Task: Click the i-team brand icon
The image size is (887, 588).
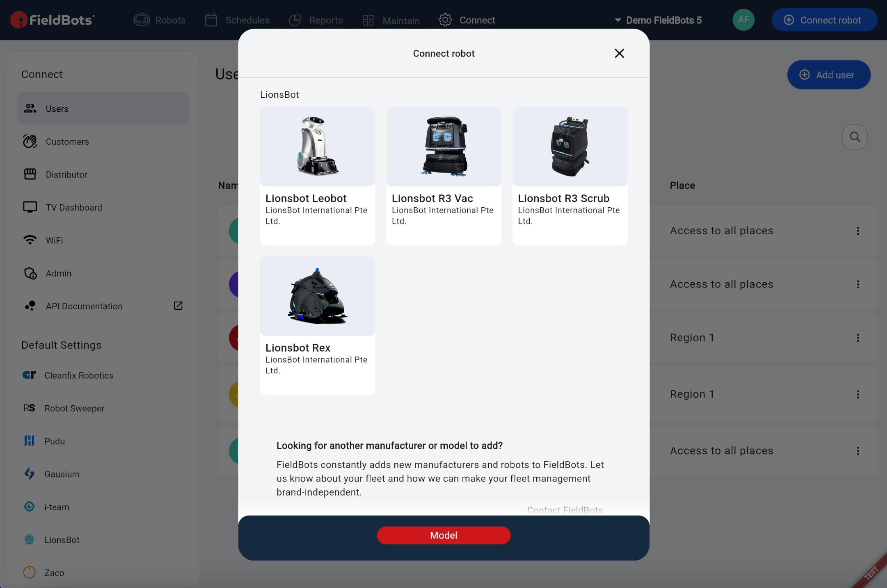Action: click(29, 507)
